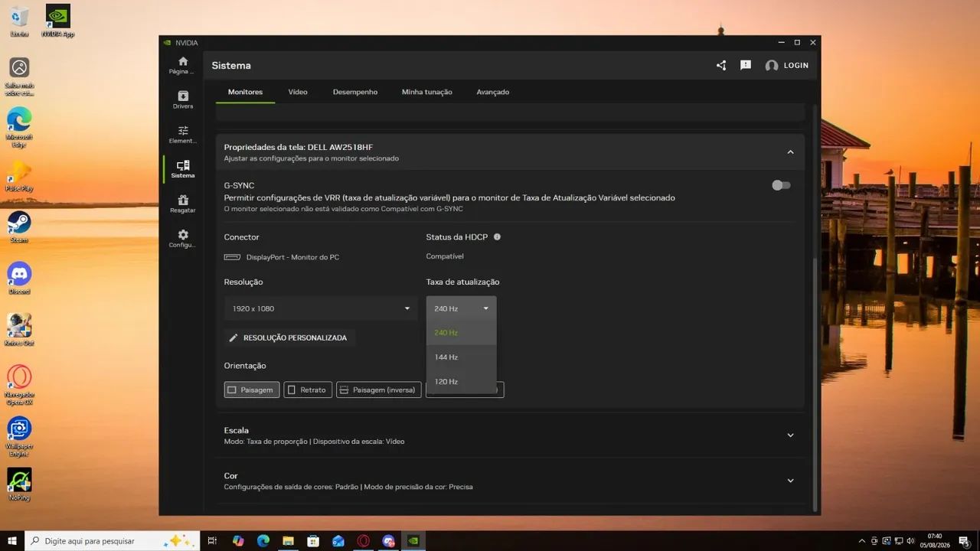Show hidden system tray icons

[x=862, y=541]
